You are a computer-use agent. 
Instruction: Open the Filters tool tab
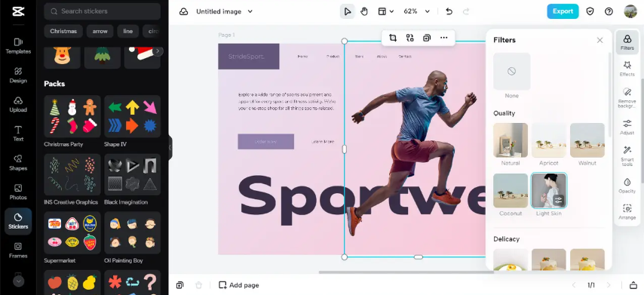click(627, 42)
